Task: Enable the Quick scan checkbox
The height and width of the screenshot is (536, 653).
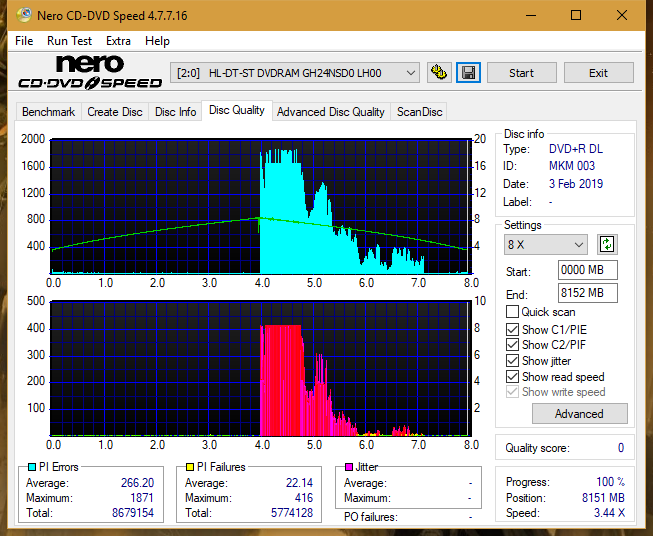Action: click(x=512, y=312)
